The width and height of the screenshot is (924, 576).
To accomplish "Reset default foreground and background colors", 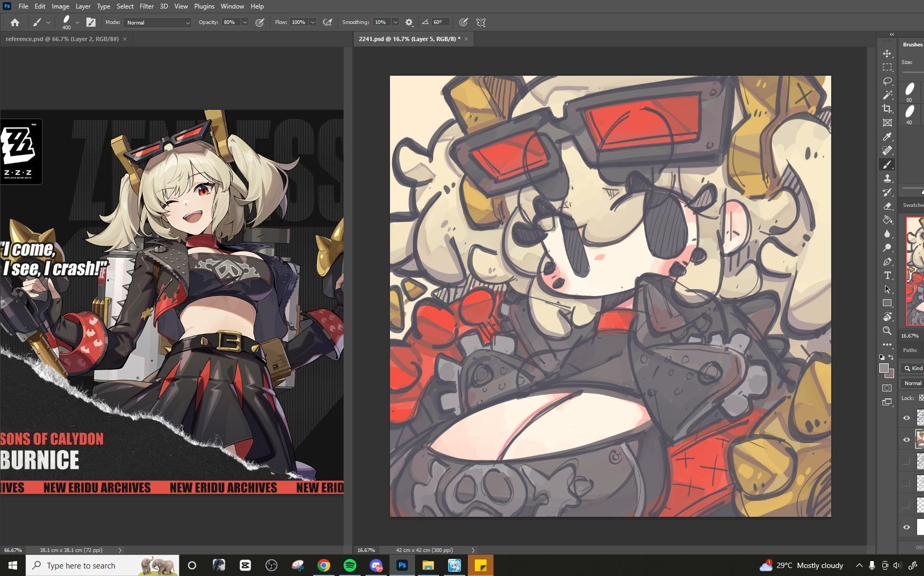I will 881,357.
